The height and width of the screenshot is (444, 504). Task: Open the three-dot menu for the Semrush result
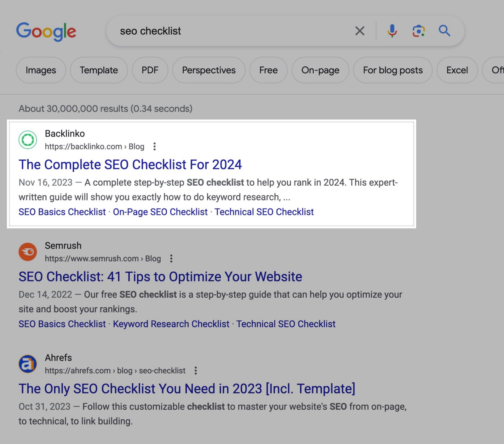coord(171,258)
